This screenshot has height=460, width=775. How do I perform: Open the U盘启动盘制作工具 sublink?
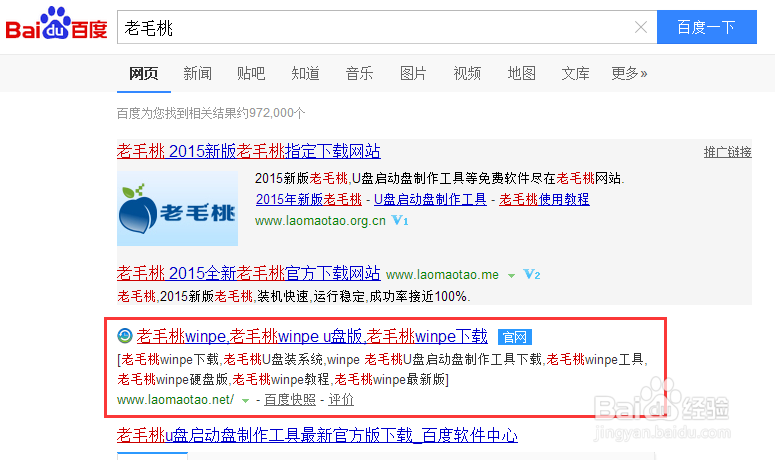(x=430, y=199)
